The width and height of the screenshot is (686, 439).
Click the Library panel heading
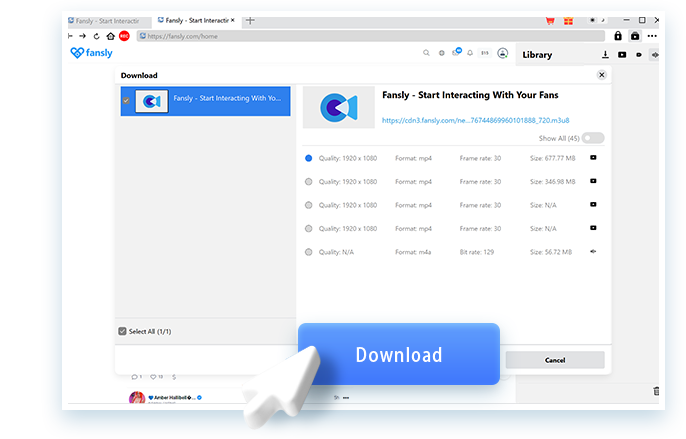pyautogui.click(x=537, y=55)
